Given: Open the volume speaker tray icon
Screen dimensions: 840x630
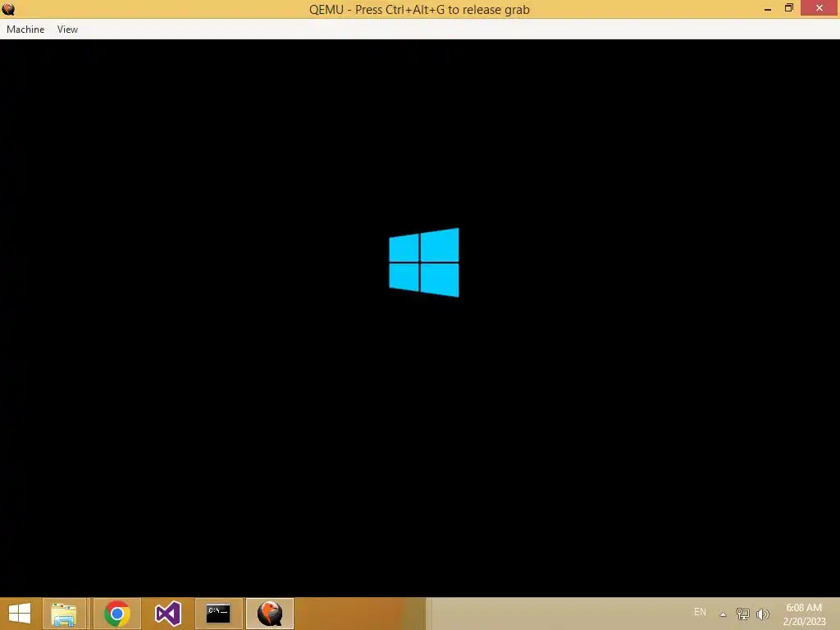Looking at the screenshot, I should pyautogui.click(x=763, y=614).
